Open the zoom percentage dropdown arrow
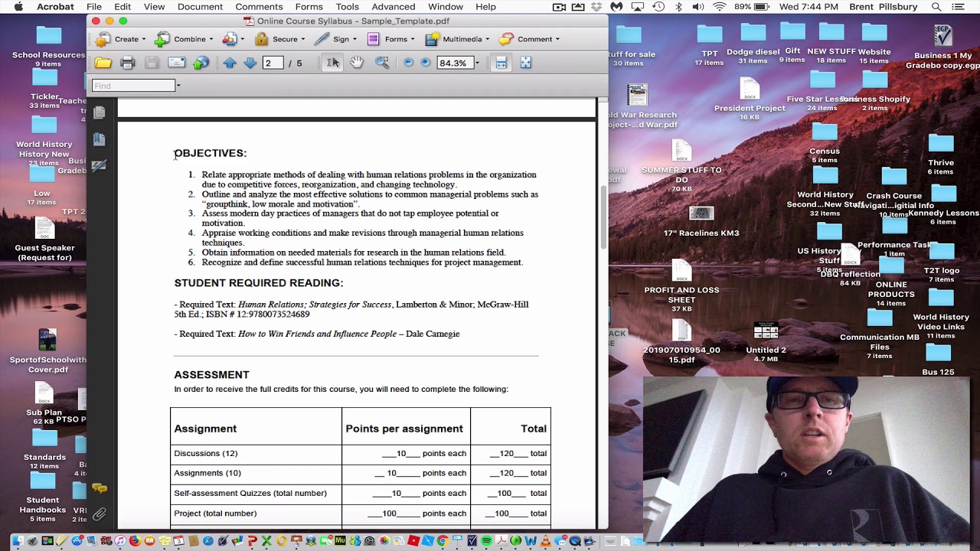Screen dimensions: 980x551 pos(477,64)
